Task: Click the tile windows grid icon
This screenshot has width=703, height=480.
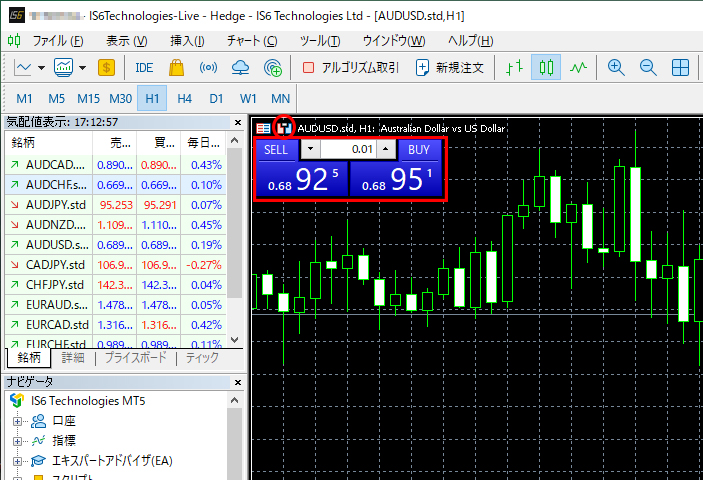Action: [x=680, y=68]
